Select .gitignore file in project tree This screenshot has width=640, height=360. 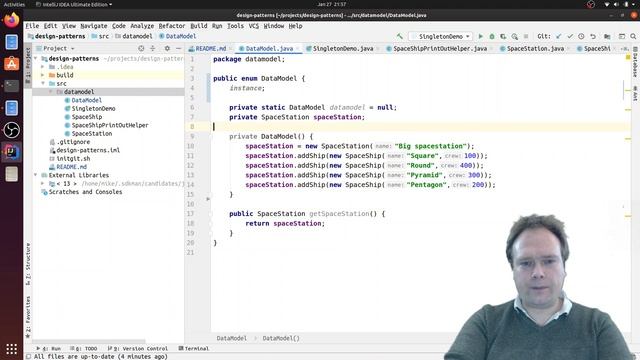(73, 142)
